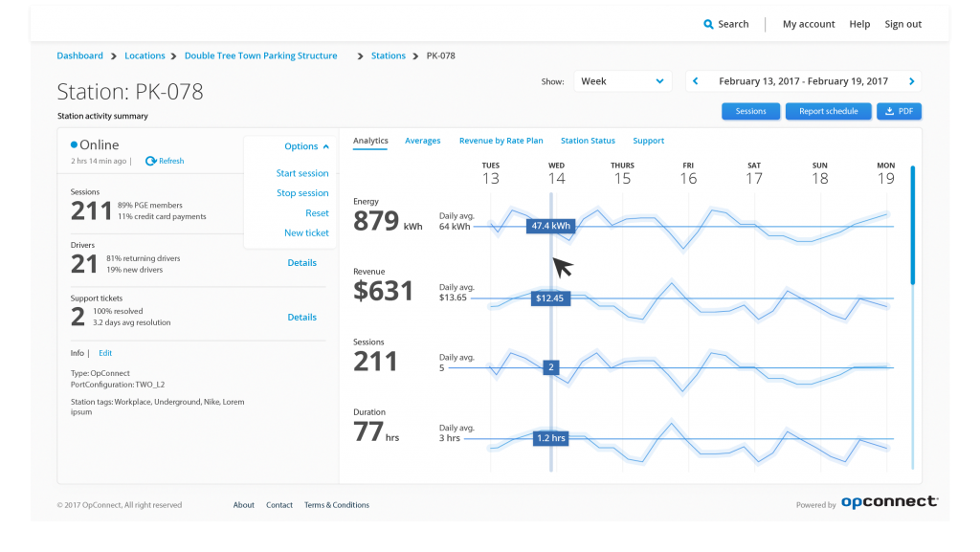Switch to the Averages tab
The height and width of the screenshot is (552, 980).
[422, 141]
